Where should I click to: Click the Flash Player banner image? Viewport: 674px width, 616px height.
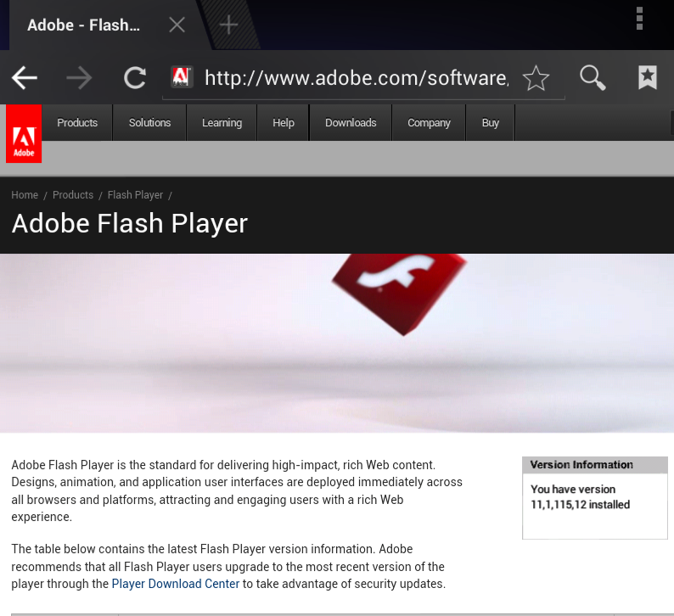[x=337, y=343]
